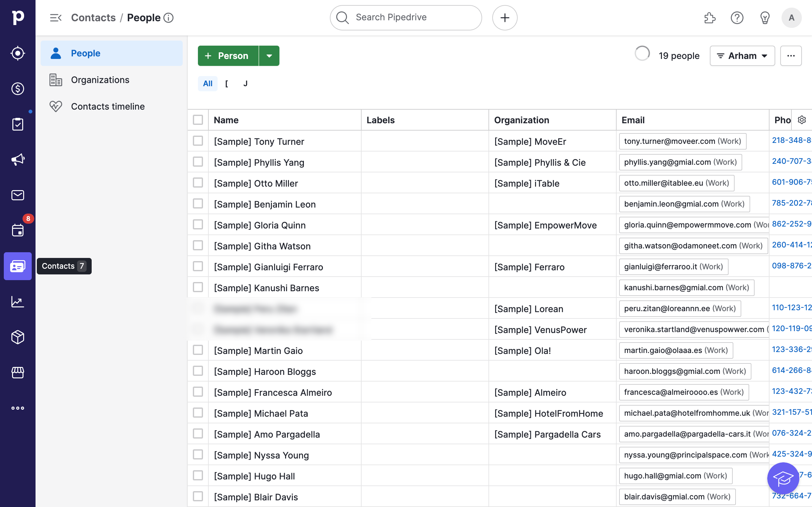Check the Martin Gaio row checkbox

pos(198,350)
